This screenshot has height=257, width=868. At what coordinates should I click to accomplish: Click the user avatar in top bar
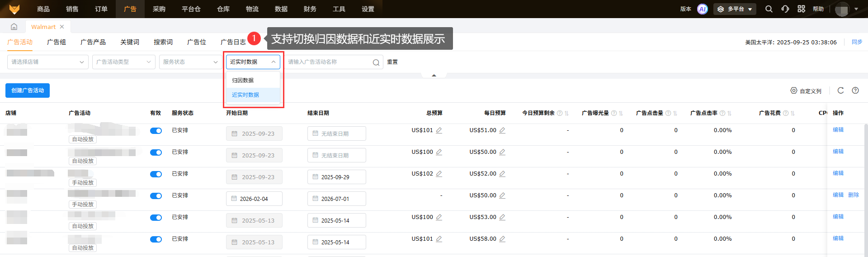[x=842, y=9]
